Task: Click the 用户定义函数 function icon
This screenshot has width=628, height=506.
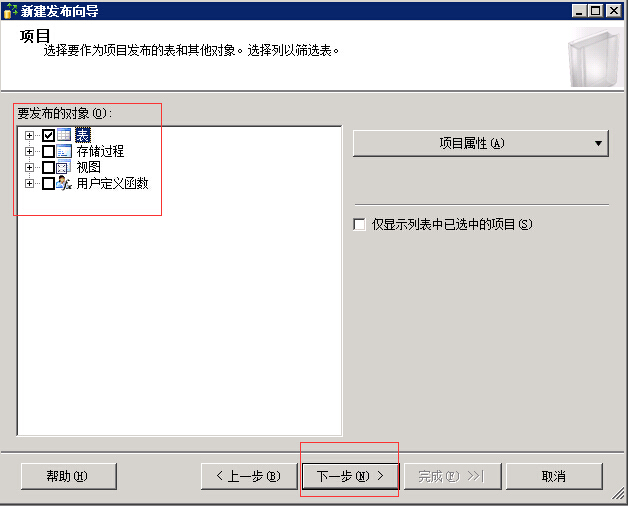Action: pyautogui.click(x=64, y=183)
